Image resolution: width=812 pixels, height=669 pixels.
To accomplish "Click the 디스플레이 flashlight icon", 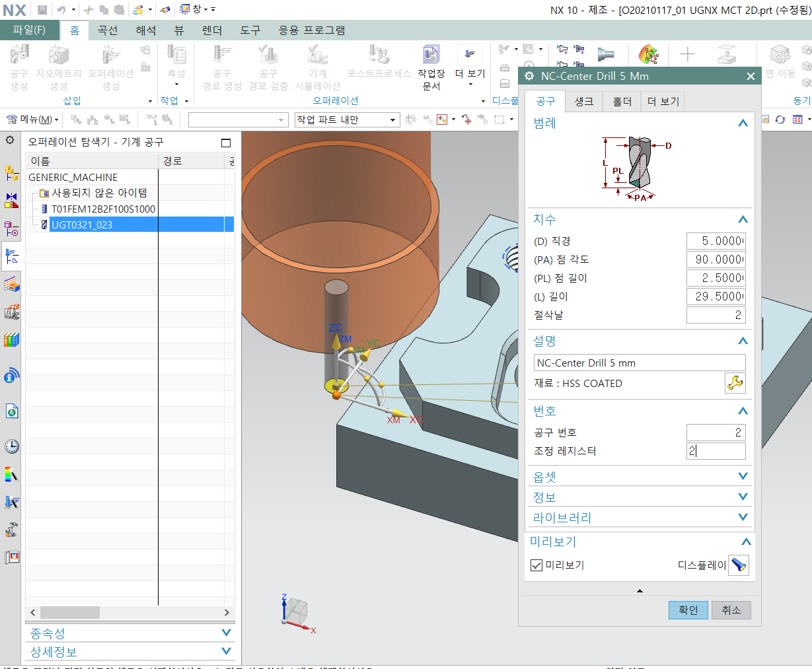I will (x=739, y=565).
